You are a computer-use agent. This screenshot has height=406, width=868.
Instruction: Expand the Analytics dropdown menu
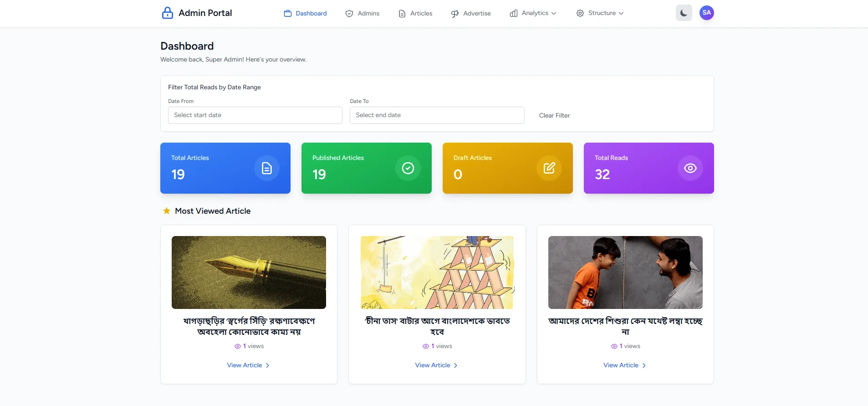point(533,13)
